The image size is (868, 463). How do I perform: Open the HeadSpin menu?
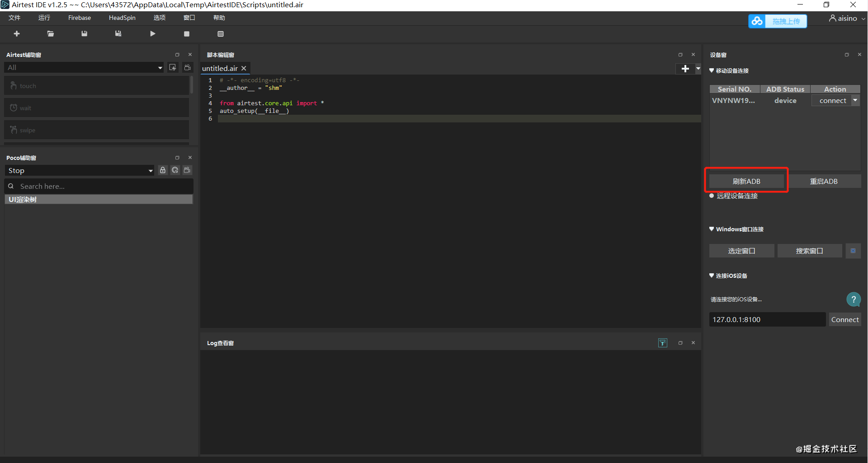click(122, 18)
